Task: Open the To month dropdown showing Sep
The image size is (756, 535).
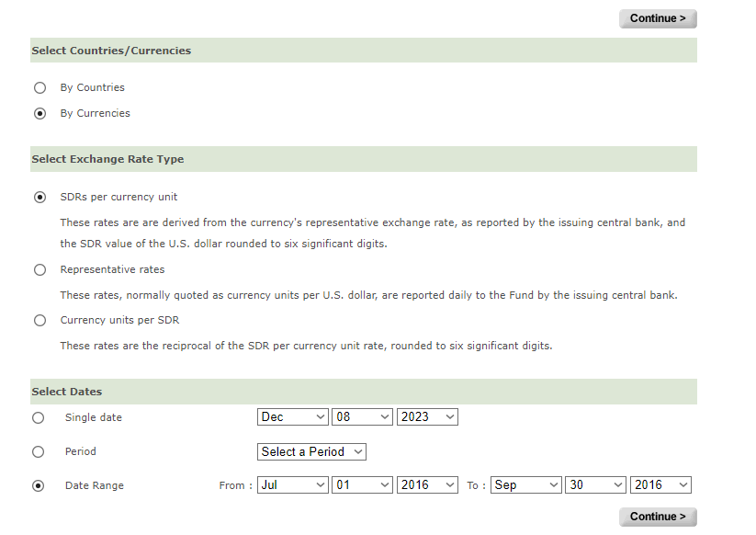Action: pyautogui.click(x=525, y=484)
